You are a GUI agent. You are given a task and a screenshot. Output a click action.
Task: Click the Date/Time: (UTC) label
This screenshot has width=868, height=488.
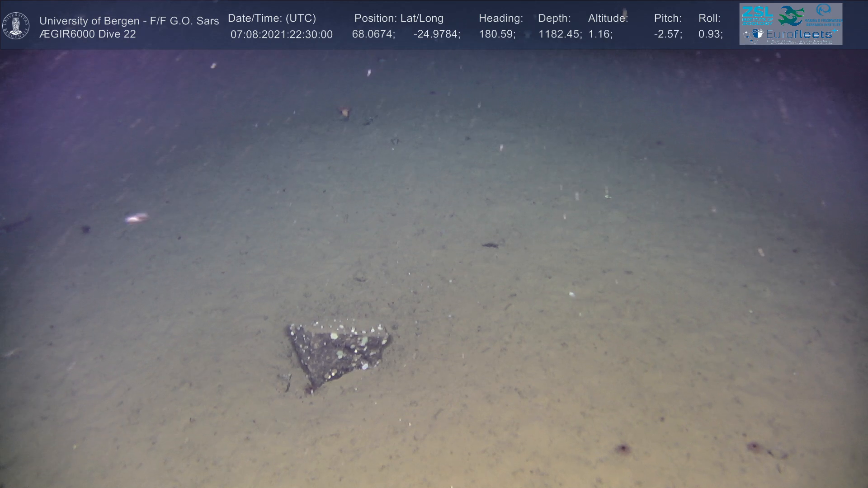pyautogui.click(x=272, y=19)
